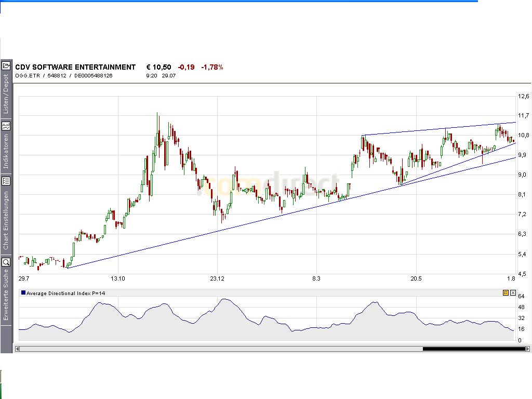The width and height of the screenshot is (532, 399).
Task: Click the right arrow of the horizontal scrollbar
Action: pos(527,349)
